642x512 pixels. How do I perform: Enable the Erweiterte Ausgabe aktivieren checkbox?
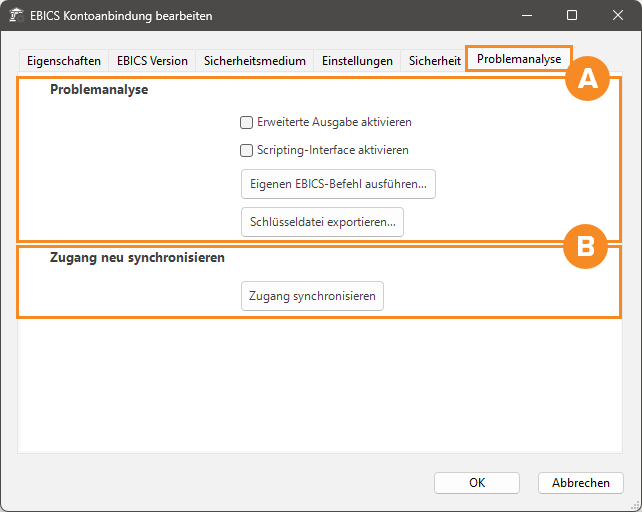coord(246,122)
